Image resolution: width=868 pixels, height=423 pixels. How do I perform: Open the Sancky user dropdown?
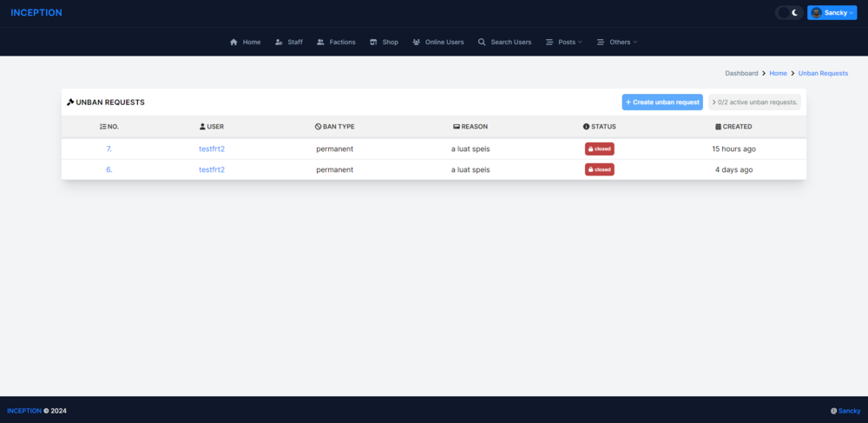tap(832, 13)
